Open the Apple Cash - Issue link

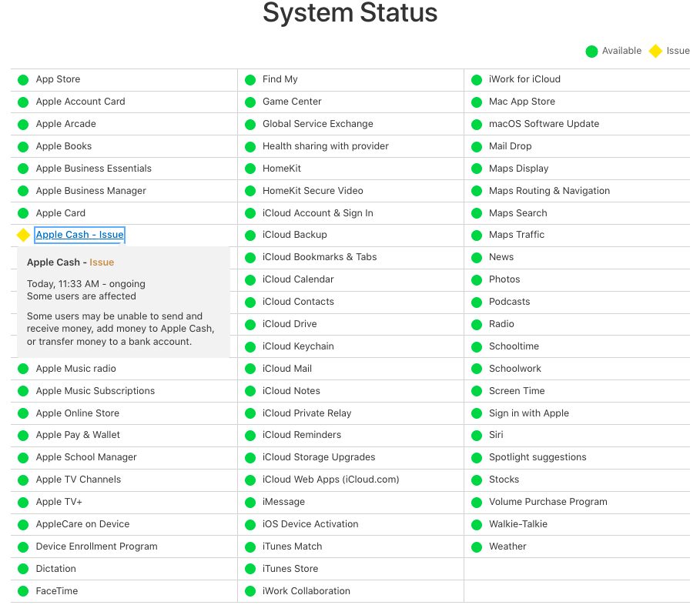pos(79,235)
